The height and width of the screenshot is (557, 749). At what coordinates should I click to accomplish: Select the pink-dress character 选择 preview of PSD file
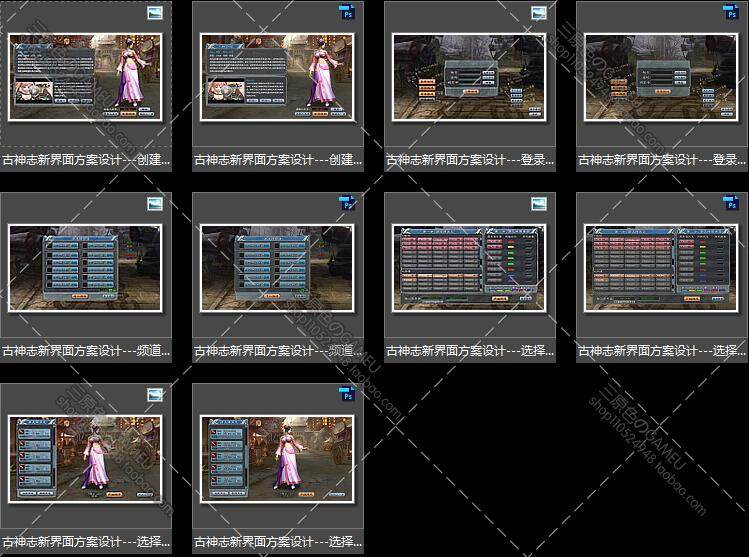(x=278, y=459)
